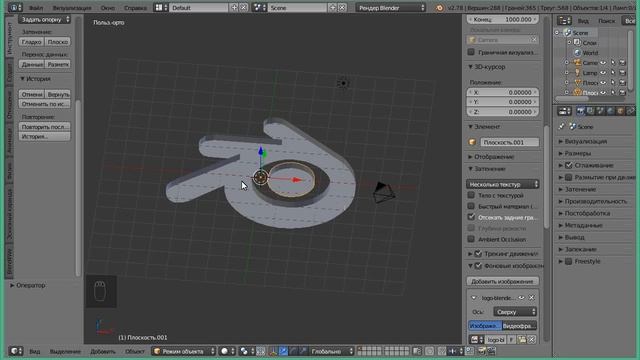This screenshot has height=360, width=640.
Task: Click the OpenGL render animation icon
Action: point(491,351)
